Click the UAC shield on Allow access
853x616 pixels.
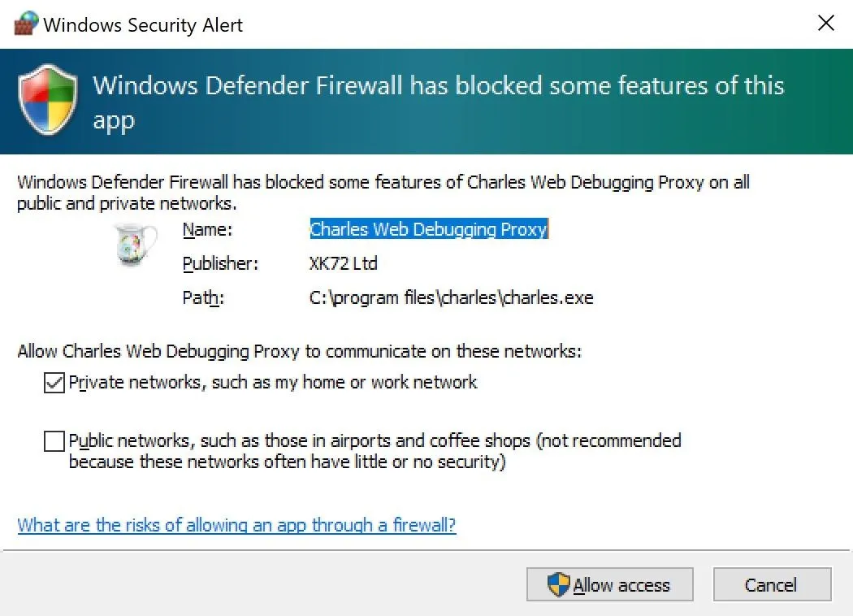click(x=559, y=584)
